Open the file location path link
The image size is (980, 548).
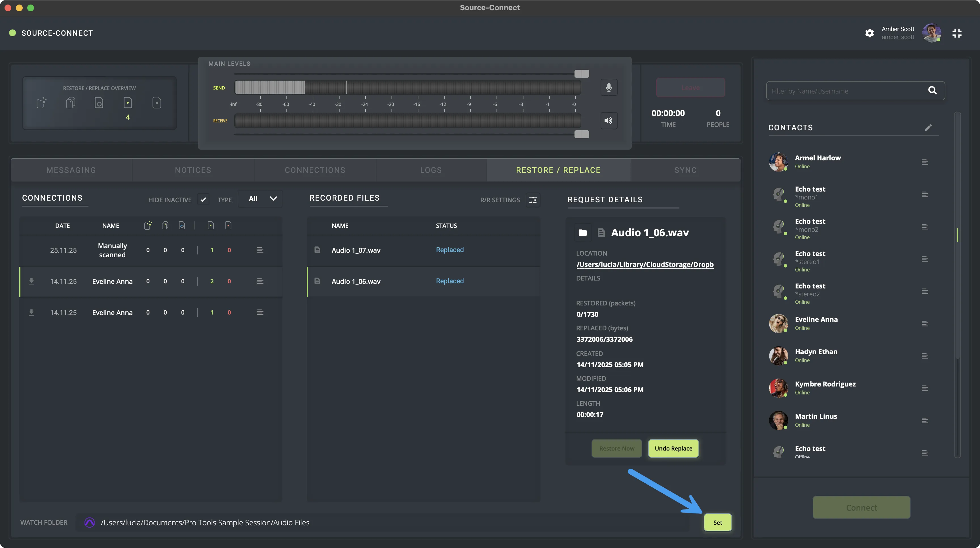pos(645,264)
